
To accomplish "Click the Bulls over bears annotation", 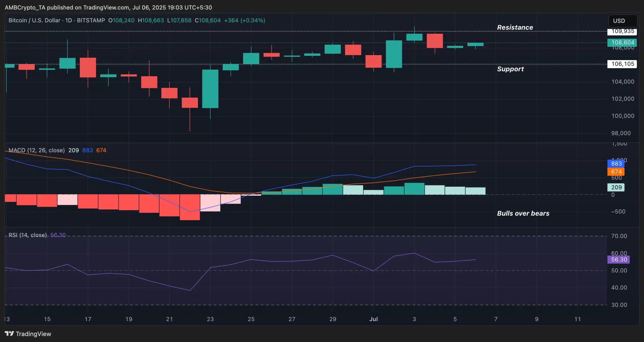I will [x=523, y=213].
